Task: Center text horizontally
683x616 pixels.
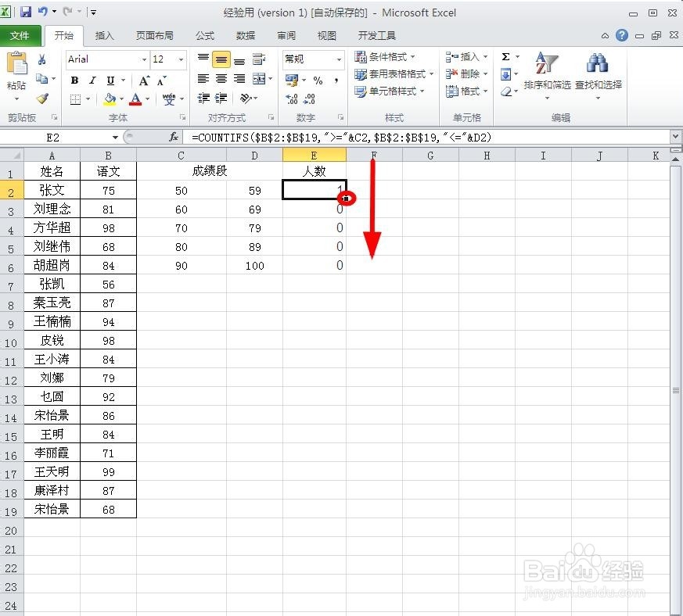Action: [221, 79]
